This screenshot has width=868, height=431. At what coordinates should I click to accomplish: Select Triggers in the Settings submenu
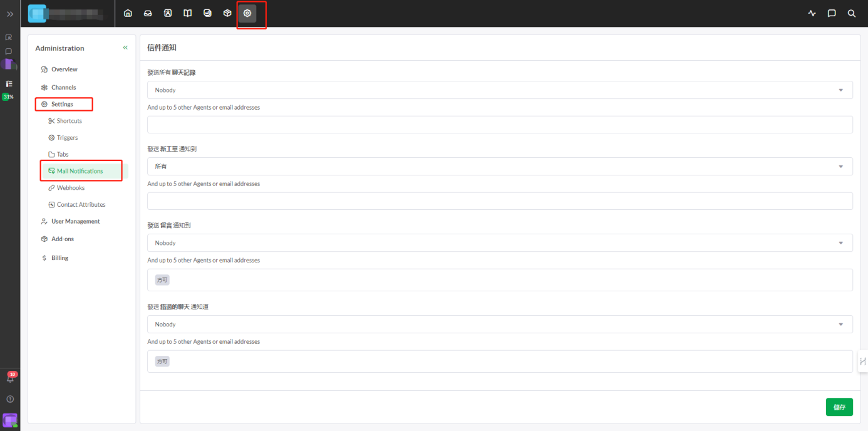tap(67, 138)
